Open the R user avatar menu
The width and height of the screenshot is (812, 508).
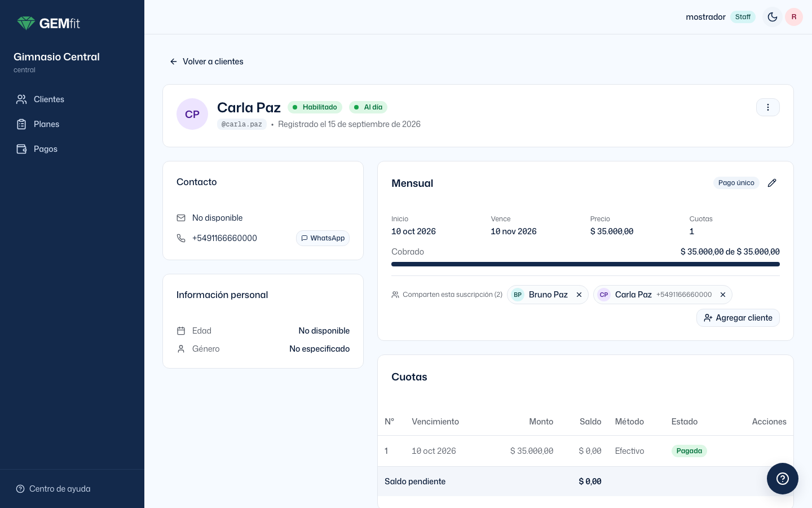pos(794,17)
